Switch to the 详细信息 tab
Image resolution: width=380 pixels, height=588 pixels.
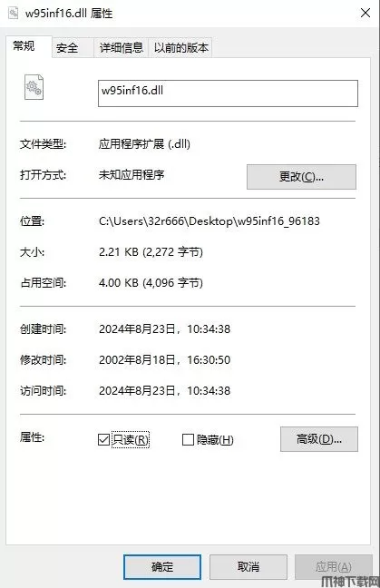(x=122, y=48)
